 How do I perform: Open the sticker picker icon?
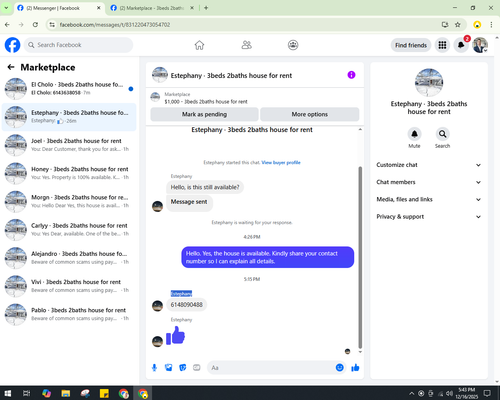183,368
